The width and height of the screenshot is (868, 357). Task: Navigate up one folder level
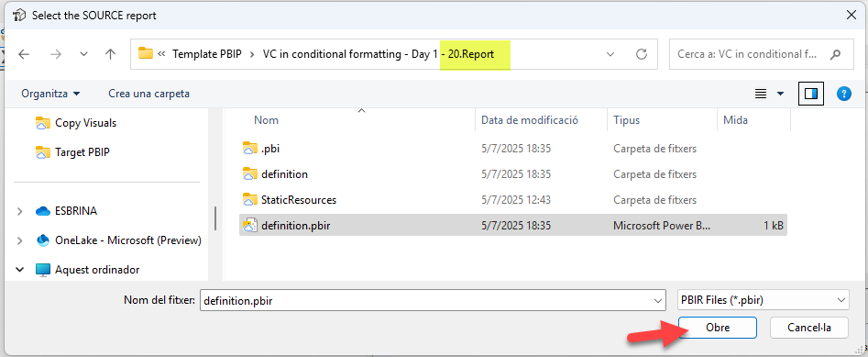pyautogui.click(x=110, y=54)
